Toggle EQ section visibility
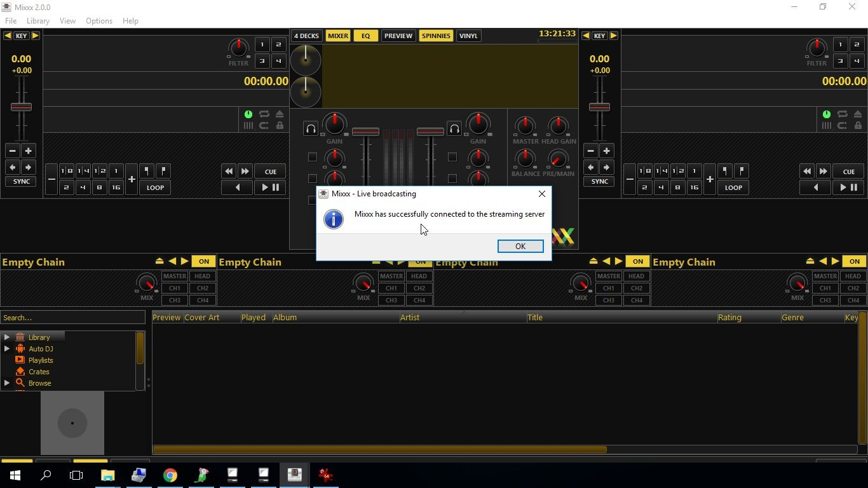Viewport: 868px width, 488px height. click(x=365, y=36)
